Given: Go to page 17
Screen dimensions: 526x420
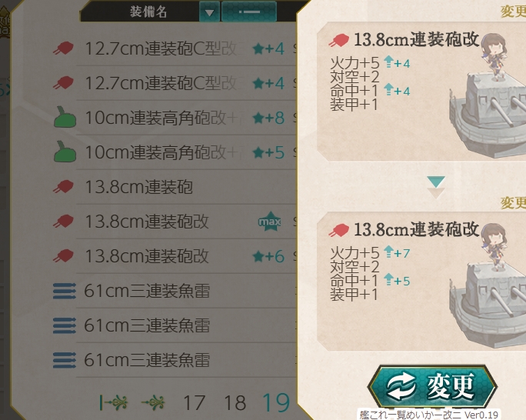Looking at the screenshot, I should (x=195, y=402).
